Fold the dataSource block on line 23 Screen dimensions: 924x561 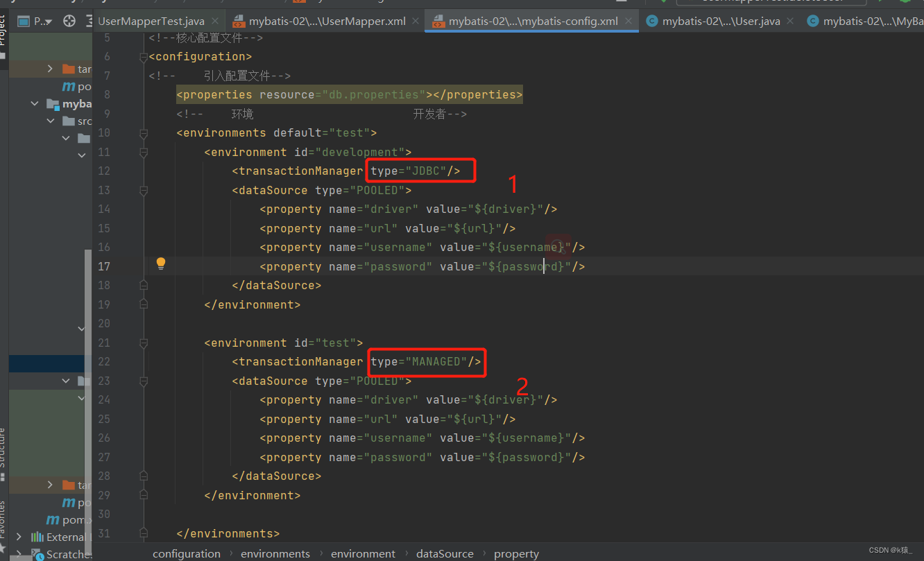(x=144, y=381)
